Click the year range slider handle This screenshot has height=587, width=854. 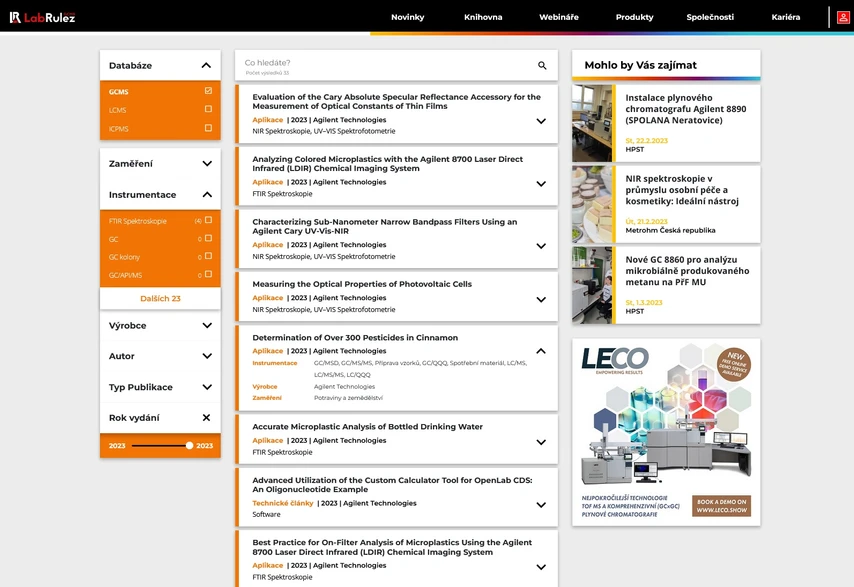[x=189, y=445]
